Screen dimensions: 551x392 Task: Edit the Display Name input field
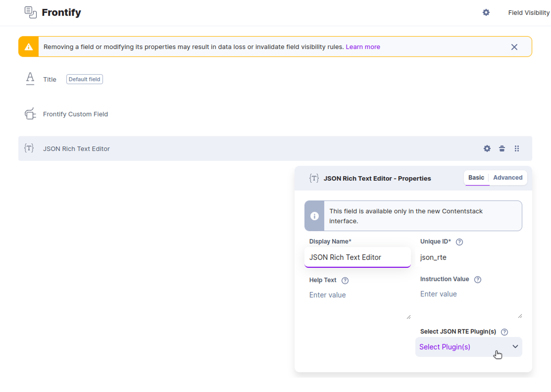pyautogui.click(x=358, y=257)
